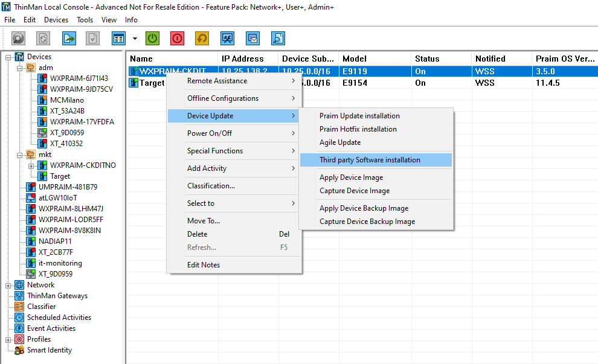Open the Info menu

point(131,20)
